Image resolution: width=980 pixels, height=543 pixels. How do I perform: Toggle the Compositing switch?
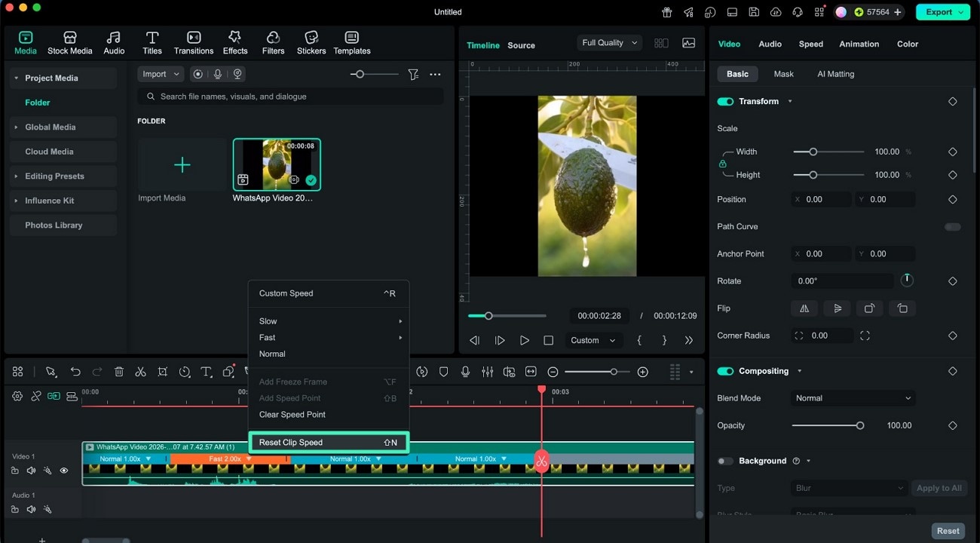(x=725, y=371)
